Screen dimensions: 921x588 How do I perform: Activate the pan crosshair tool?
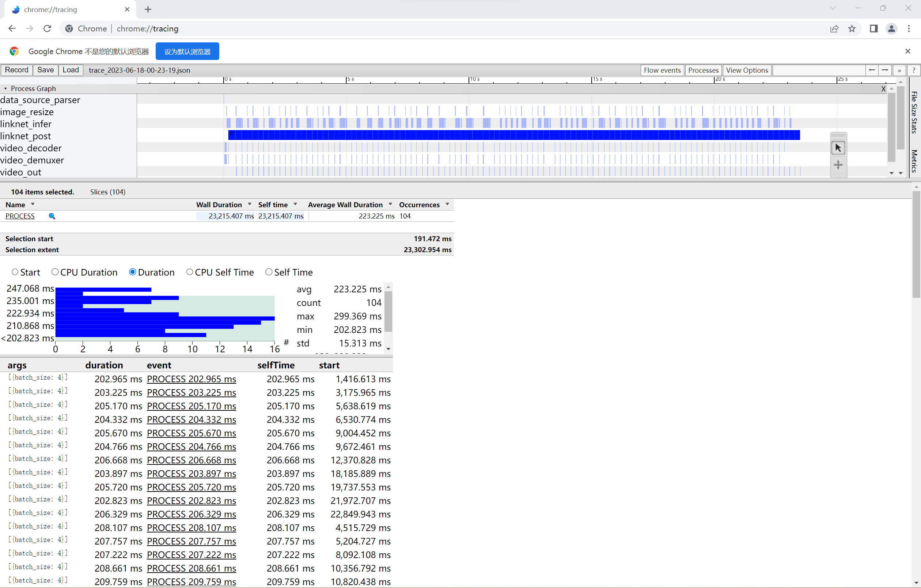pyautogui.click(x=838, y=165)
